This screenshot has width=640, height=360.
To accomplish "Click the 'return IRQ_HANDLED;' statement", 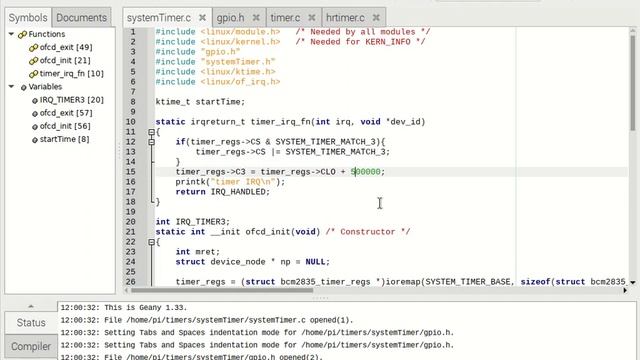I will [x=223, y=192].
